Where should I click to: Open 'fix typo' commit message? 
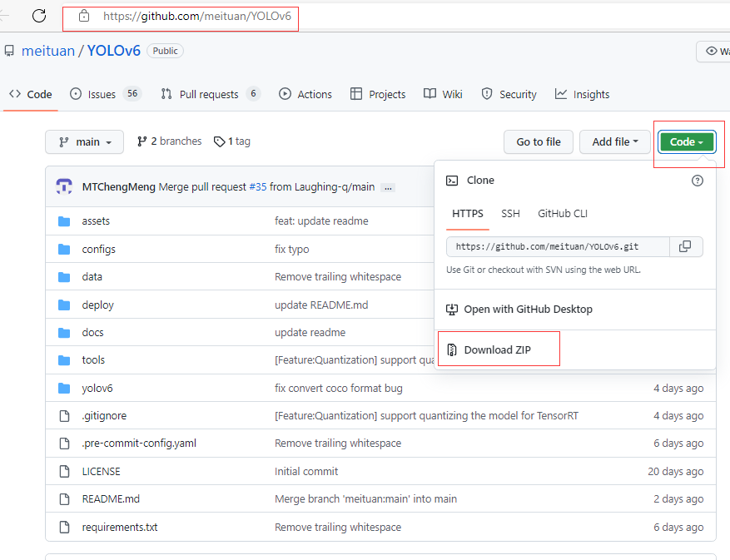coord(292,250)
